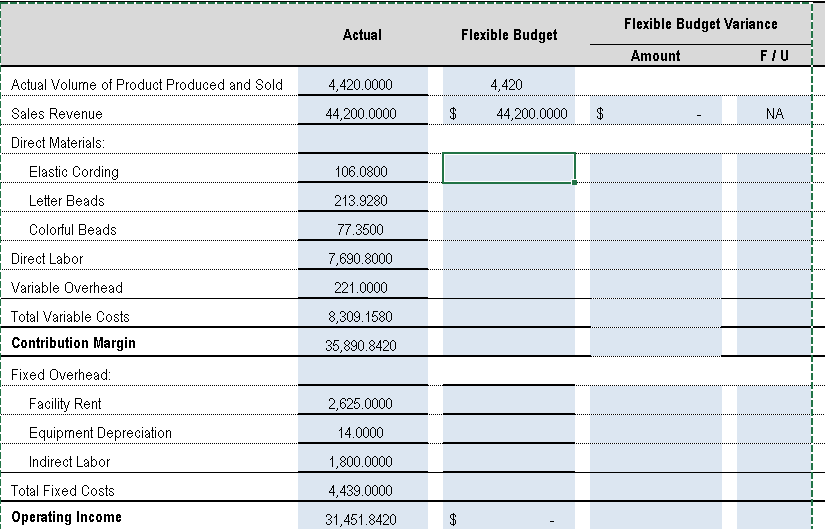Click the Equipment Depreciation row label
Image resolution: width=825 pixels, height=529 pixels.
(100, 433)
